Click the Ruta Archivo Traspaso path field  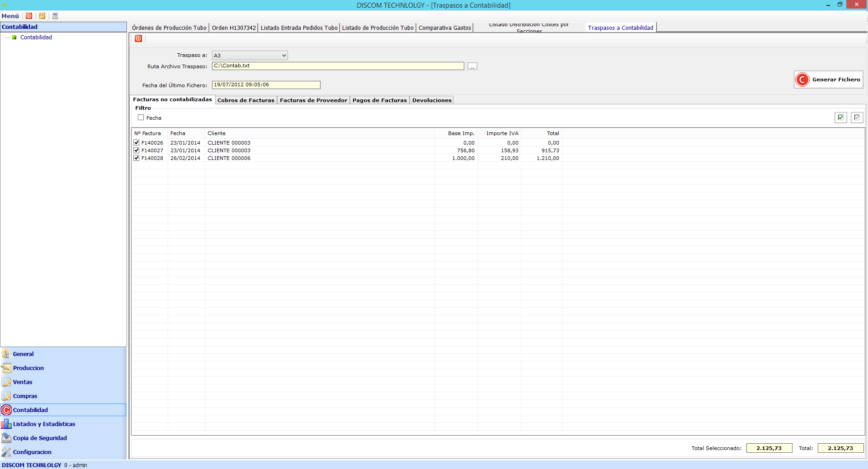click(x=338, y=66)
